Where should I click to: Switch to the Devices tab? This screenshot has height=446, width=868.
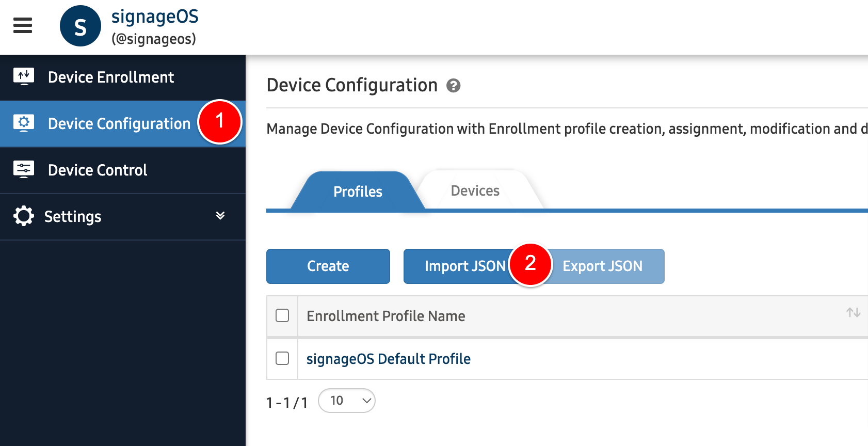click(475, 191)
